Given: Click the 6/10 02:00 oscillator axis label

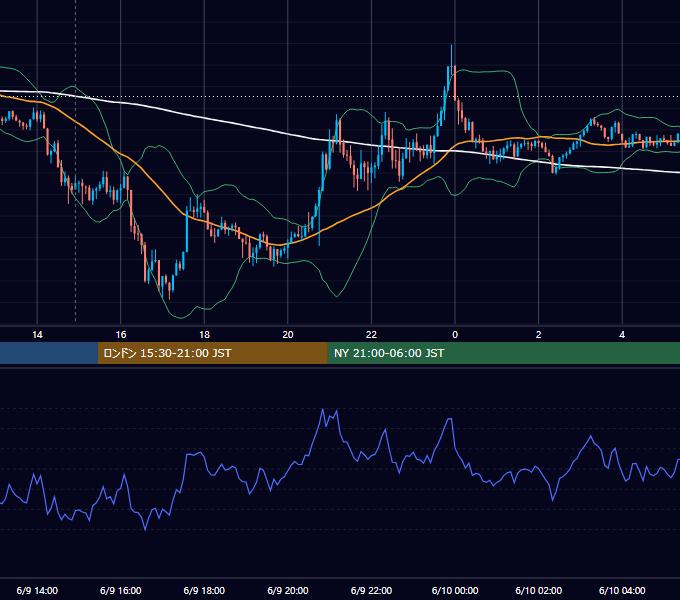Looking at the screenshot, I should pos(539,590).
